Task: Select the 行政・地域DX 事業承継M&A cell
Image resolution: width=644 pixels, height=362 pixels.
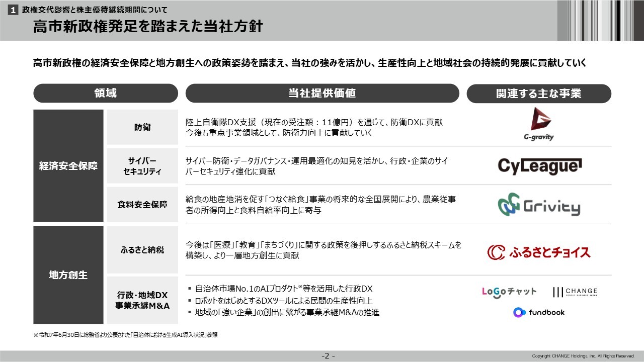Action: click(x=142, y=300)
